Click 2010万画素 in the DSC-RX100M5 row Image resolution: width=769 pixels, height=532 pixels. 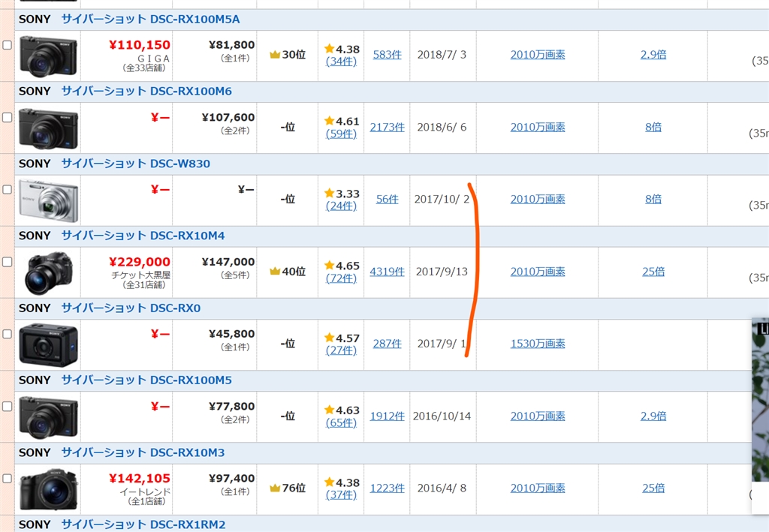[x=538, y=416]
